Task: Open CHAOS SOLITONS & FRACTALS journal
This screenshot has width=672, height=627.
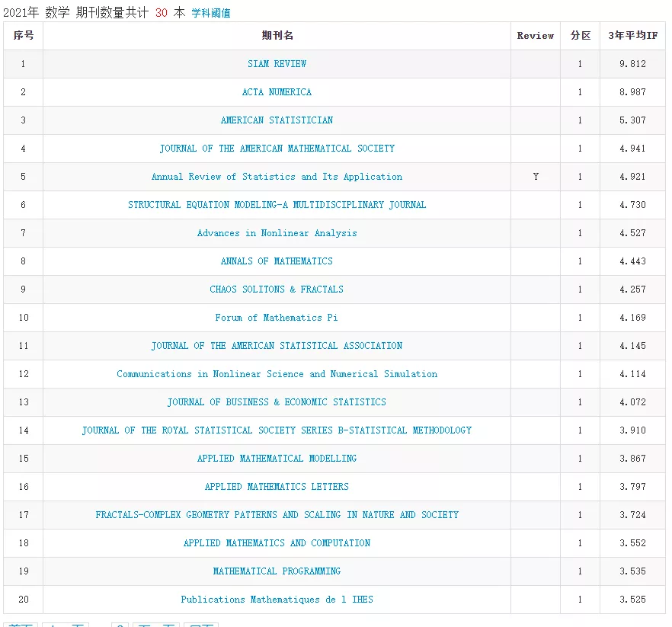Action: 277,290
